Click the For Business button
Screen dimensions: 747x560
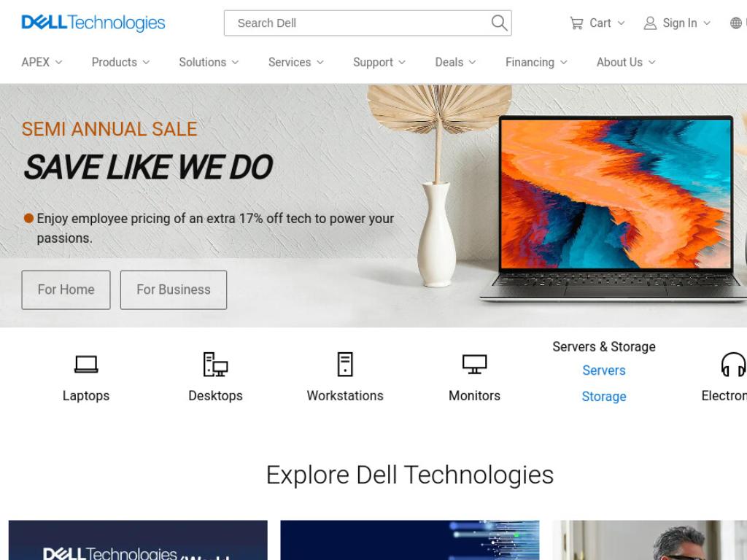click(174, 290)
